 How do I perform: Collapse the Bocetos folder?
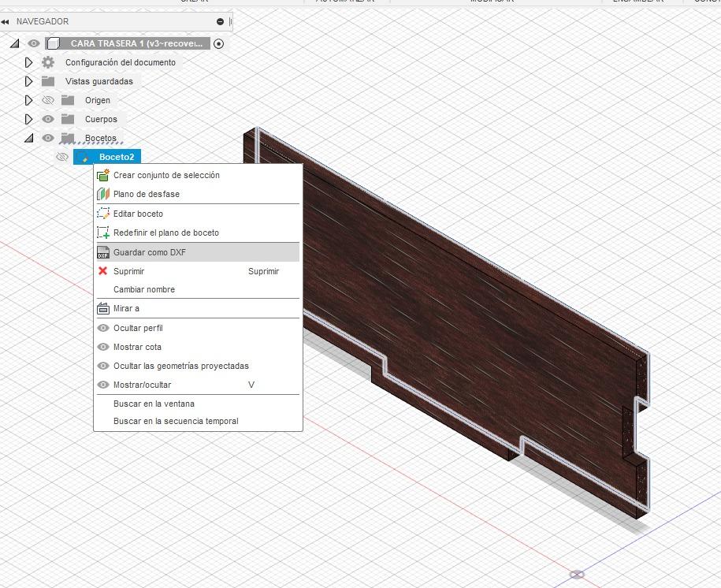(28, 138)
